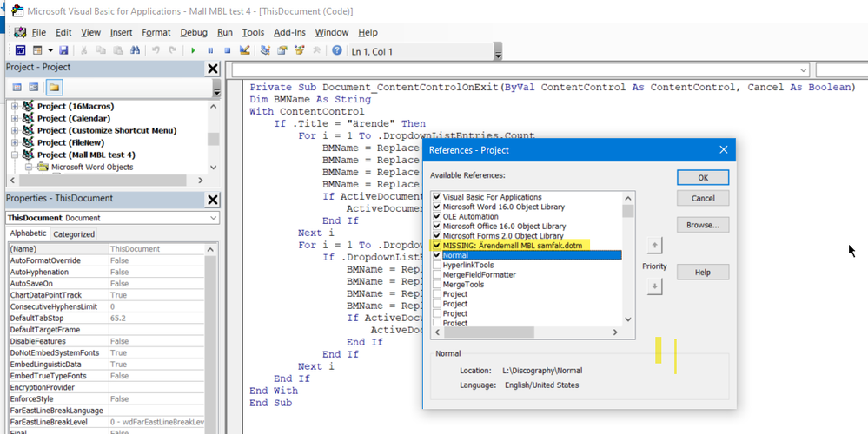Click the Break pause icon

(x=210, y=50)
